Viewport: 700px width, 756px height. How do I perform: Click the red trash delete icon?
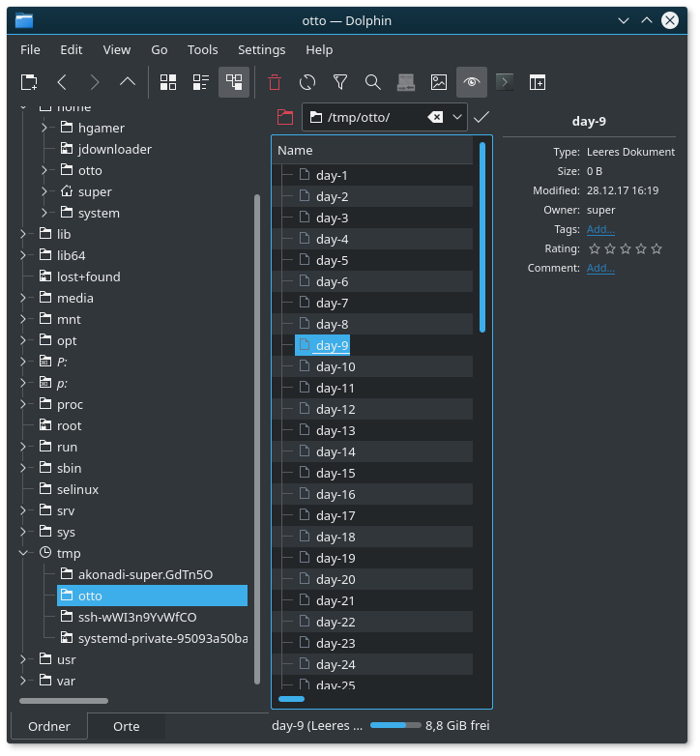coord(275,82)
